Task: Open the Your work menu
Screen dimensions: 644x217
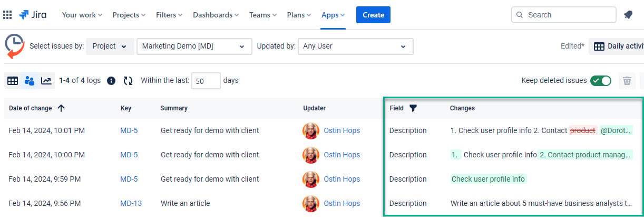Action: coord(82,15)
